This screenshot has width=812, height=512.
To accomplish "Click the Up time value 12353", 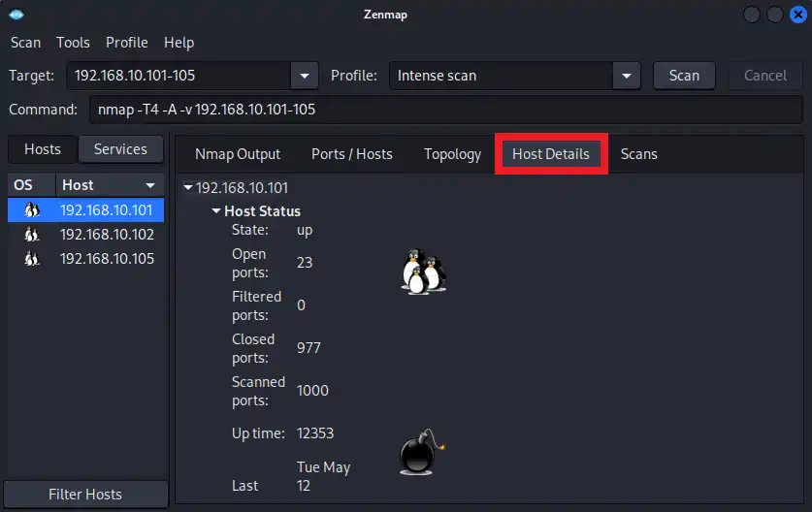I will point(315,433).
